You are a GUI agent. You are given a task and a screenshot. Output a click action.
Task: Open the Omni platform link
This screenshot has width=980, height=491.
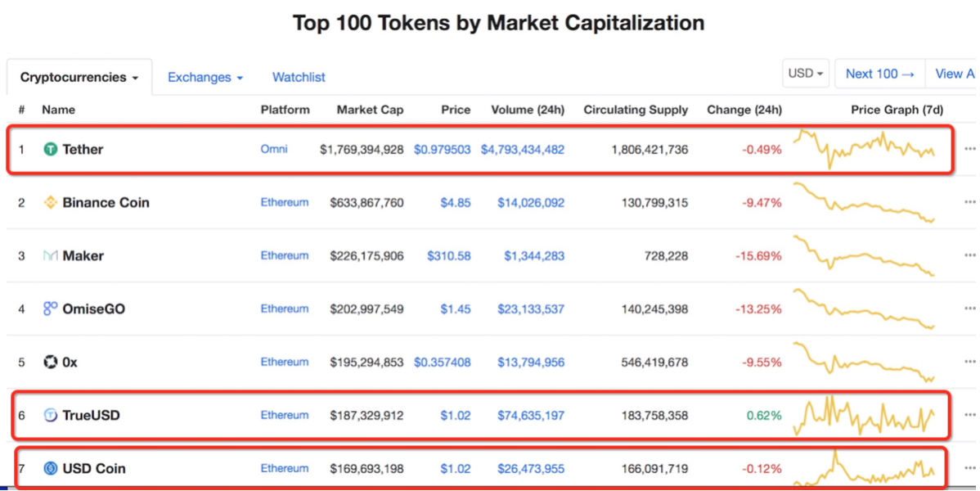click(x=274, y=149)
